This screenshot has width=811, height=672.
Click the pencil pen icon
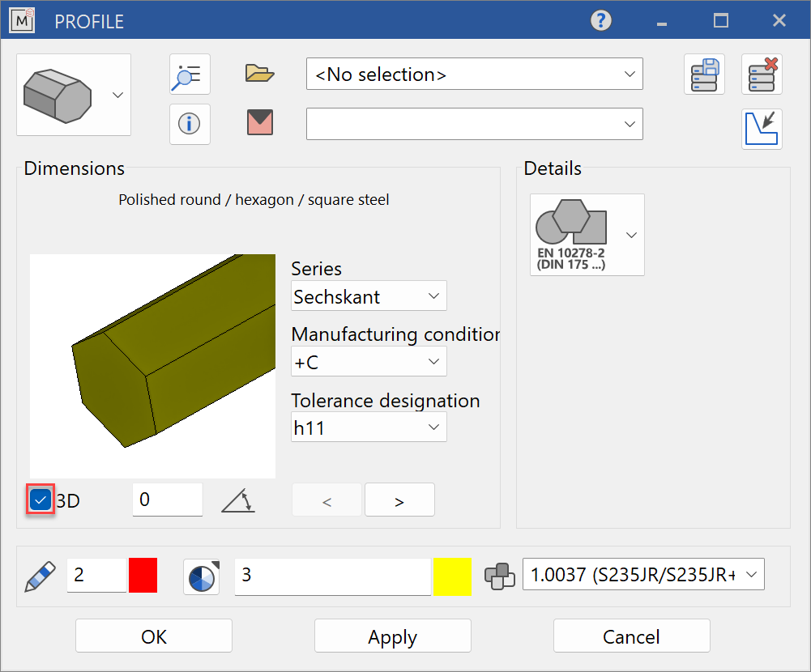point(41,576)
